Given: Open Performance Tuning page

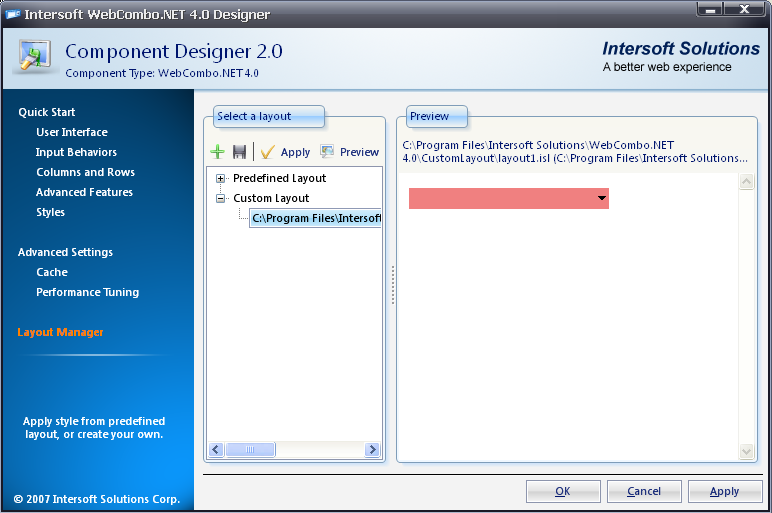Looking at the screenshot, I should [88, 292].
